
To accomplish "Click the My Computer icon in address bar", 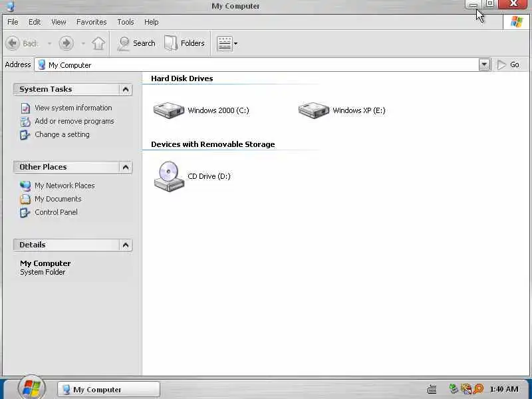I will click(x=41, y=65).
